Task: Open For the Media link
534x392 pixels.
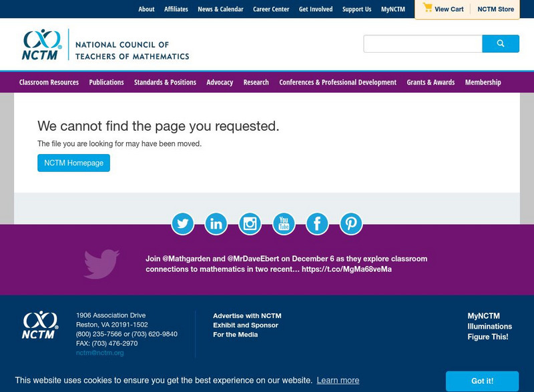Action: coord(236,335)
